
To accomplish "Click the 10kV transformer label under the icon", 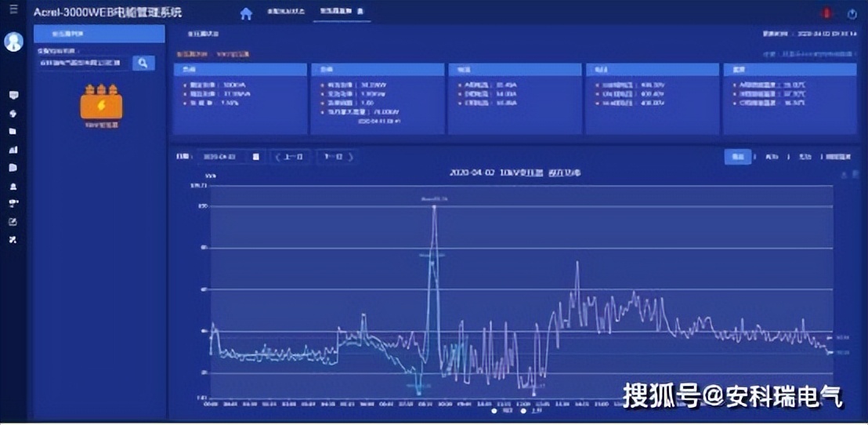I will (101, 125).
